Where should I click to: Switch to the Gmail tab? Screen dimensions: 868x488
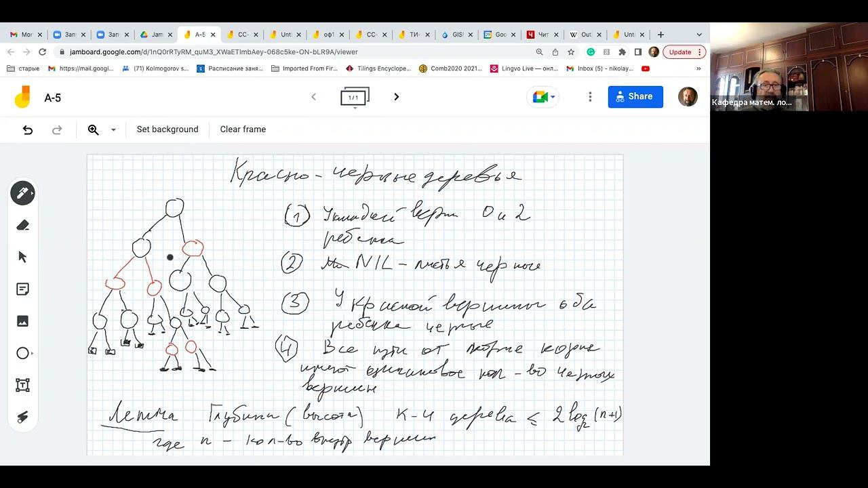(26, 35)
